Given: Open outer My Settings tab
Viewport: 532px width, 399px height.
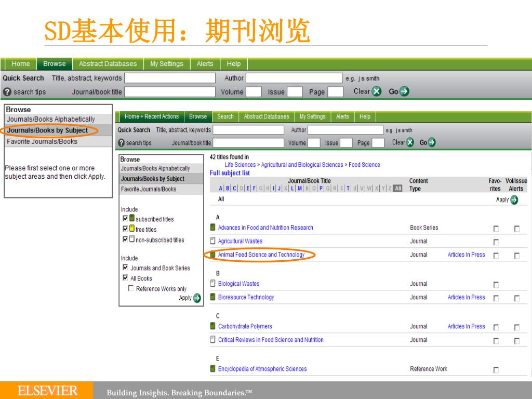Looking at the screenshot, I should [x=167, y=64].
